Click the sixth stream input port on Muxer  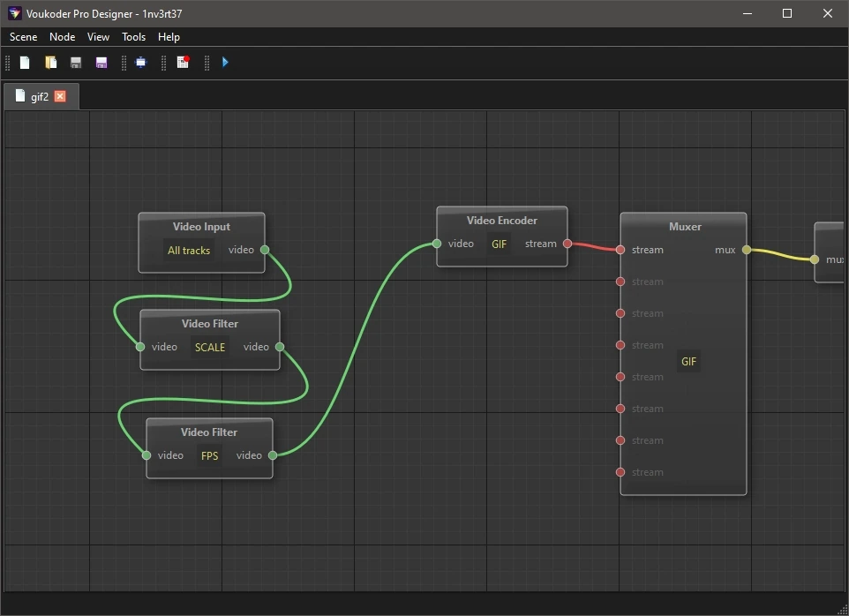point(620,409)
